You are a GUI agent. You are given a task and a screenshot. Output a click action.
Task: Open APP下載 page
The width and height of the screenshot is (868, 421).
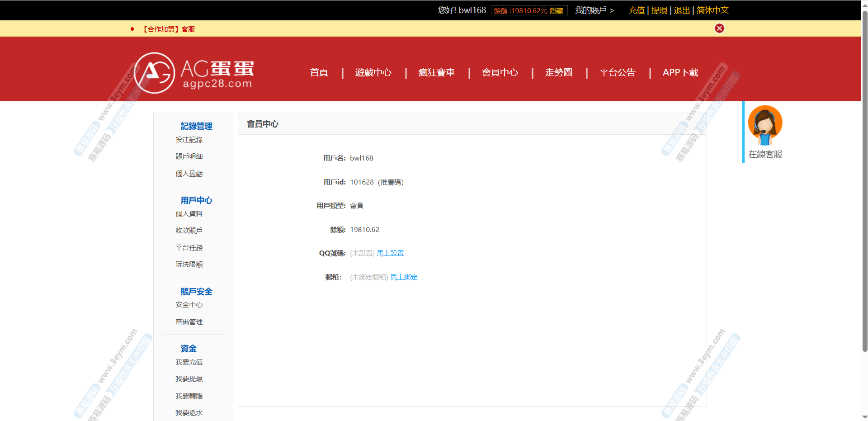680,72
